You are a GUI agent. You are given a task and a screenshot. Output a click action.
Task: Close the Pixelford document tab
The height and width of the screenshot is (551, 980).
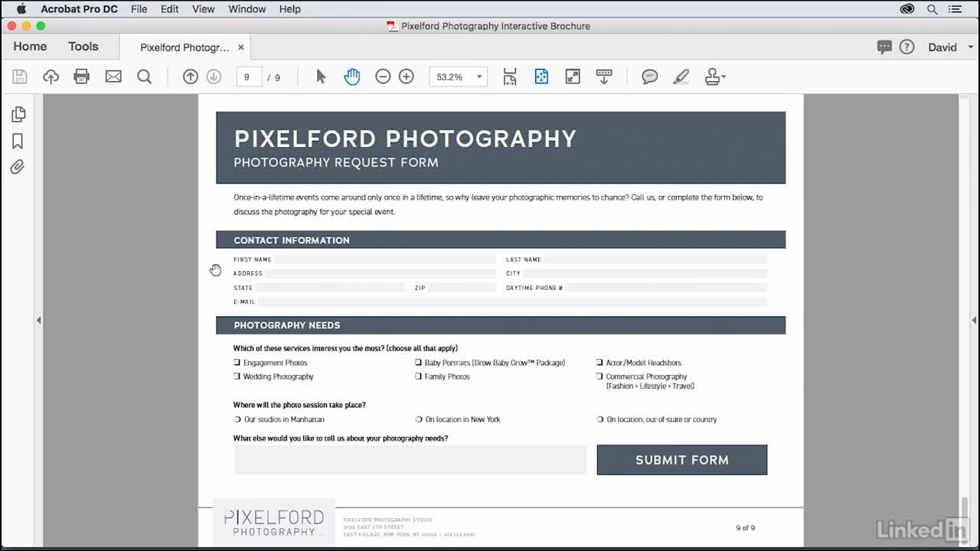click(x=240, y=47)
